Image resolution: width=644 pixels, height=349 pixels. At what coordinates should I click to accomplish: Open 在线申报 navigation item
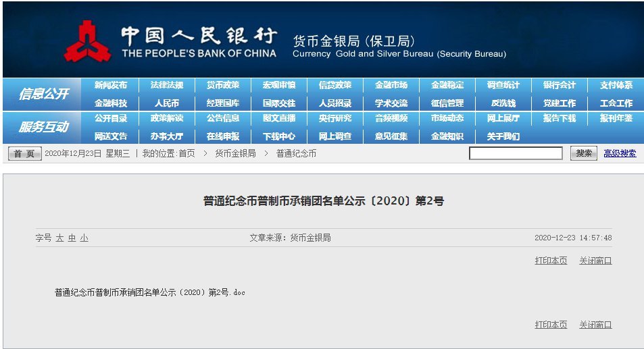click(223, 136)
